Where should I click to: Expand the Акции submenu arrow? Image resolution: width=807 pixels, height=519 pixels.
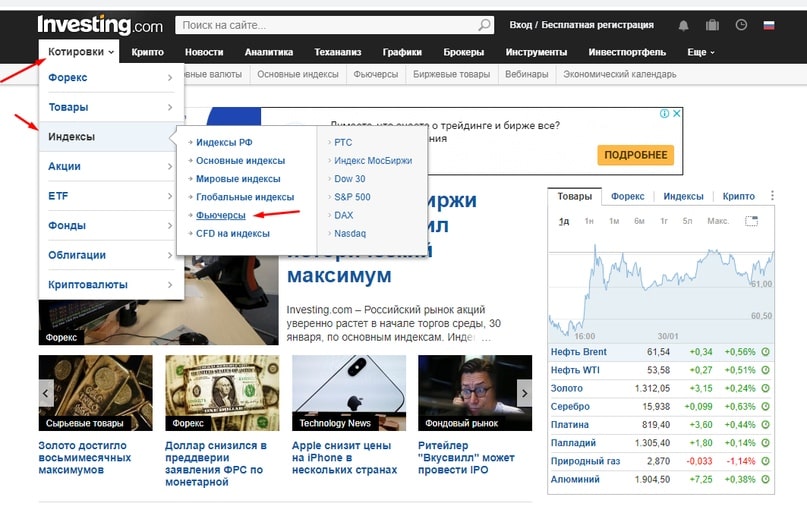(170, 166)
